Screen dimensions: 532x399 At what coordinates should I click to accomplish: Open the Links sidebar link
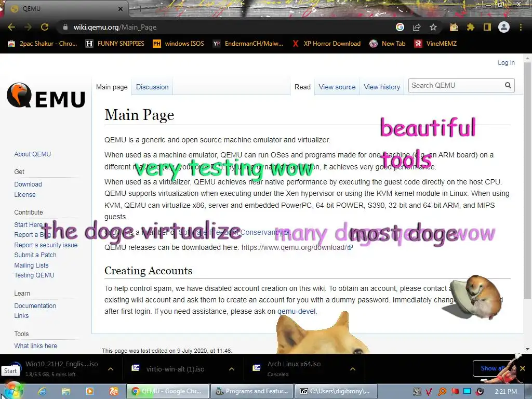[21, 315]
